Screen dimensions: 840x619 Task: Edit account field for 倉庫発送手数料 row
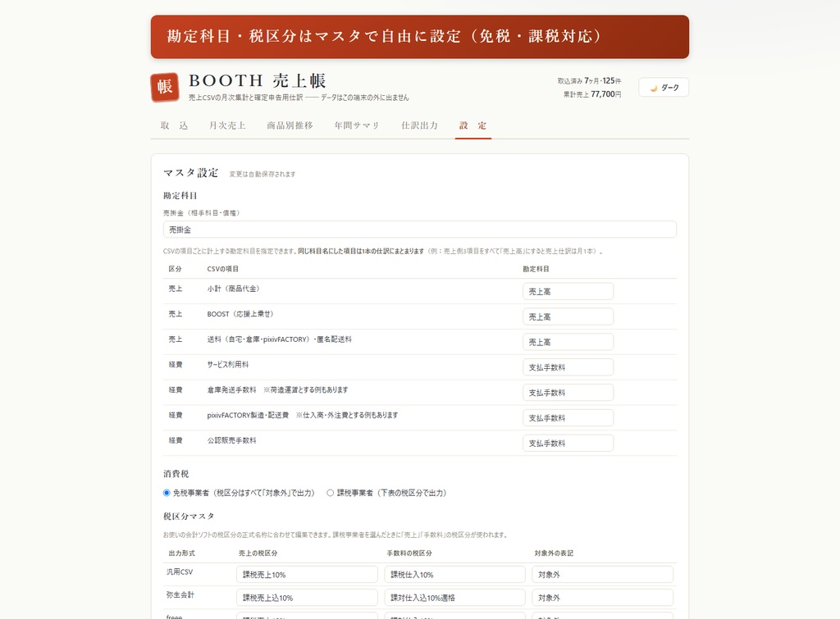click(568, 393)
